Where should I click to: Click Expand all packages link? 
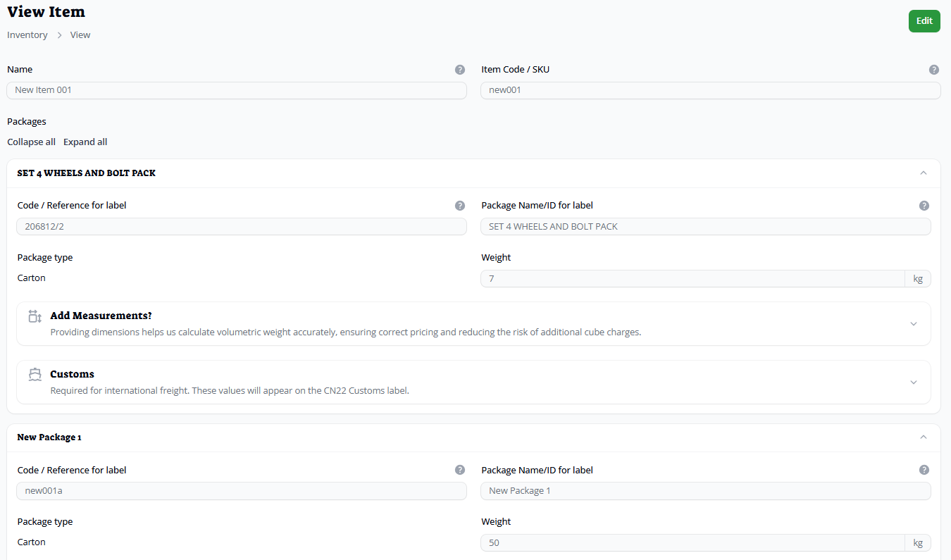[85, 142]
